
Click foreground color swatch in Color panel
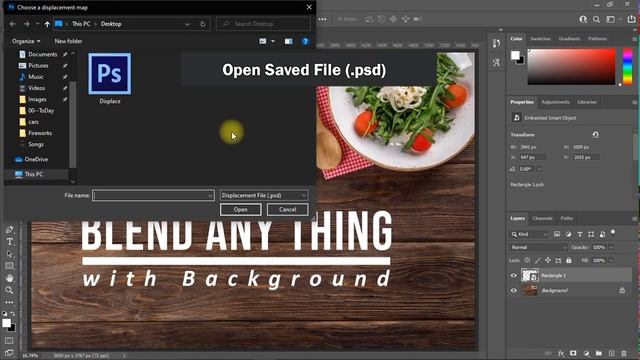point(515,55)
